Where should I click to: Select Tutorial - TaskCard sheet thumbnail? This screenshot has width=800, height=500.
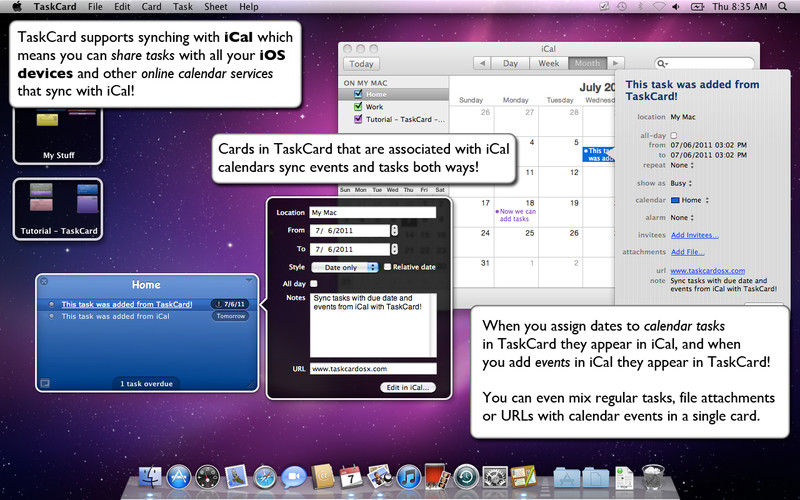58,209
